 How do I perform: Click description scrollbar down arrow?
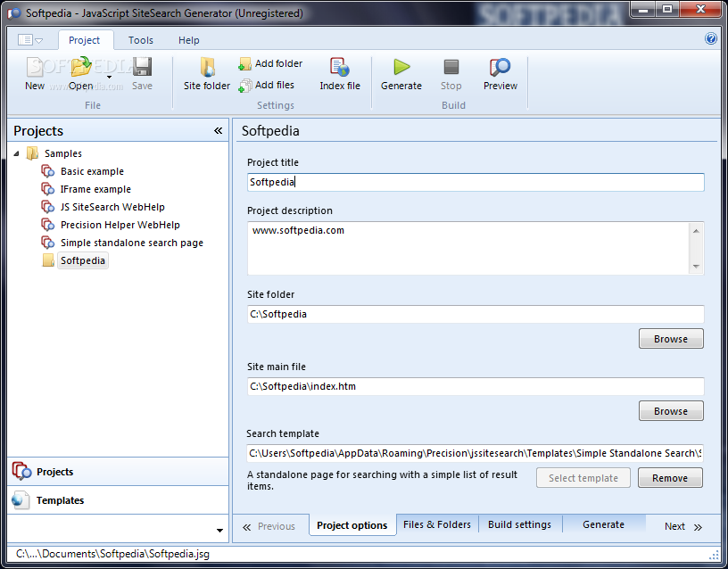tap(696, 267)
